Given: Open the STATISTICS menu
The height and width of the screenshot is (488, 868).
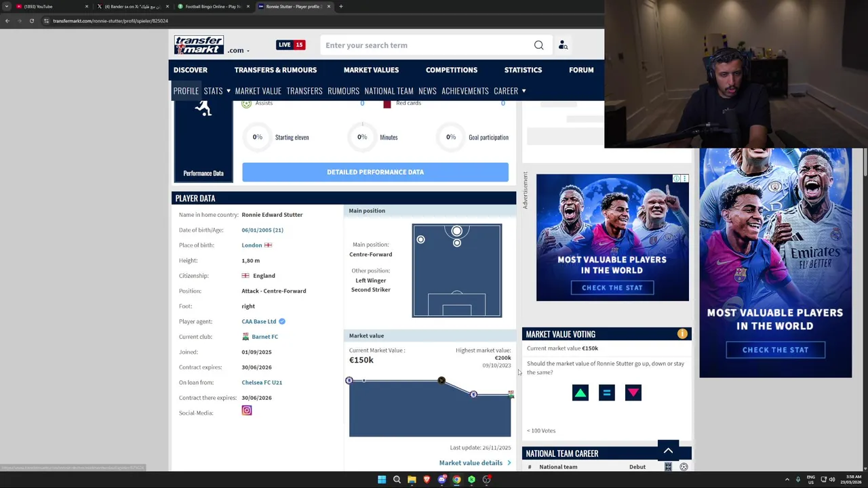Looking at the screenshot, I should 523,70.
